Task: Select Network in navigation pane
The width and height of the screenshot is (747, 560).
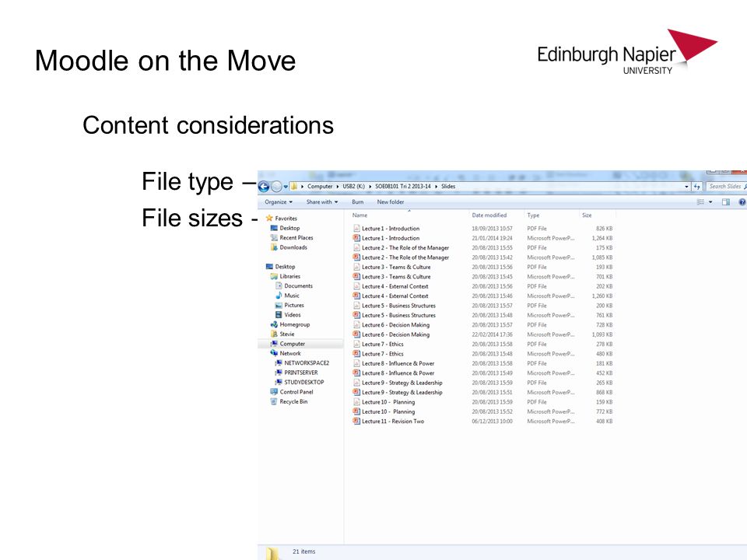Action: click(x=290, y=353)
